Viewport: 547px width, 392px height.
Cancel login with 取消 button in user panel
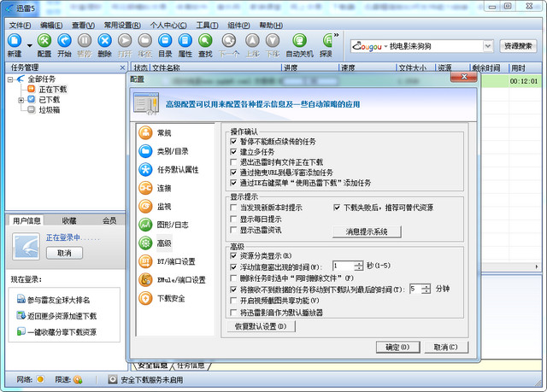tap(64, 253)
